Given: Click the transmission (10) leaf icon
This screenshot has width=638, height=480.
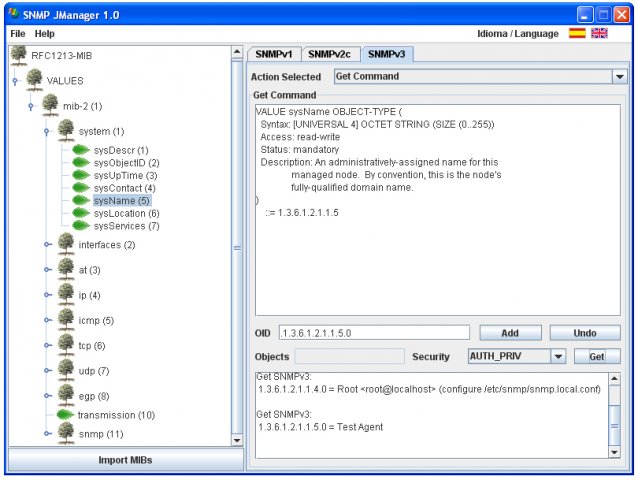Looking at the screenshot, I should (x=65, y=415).
